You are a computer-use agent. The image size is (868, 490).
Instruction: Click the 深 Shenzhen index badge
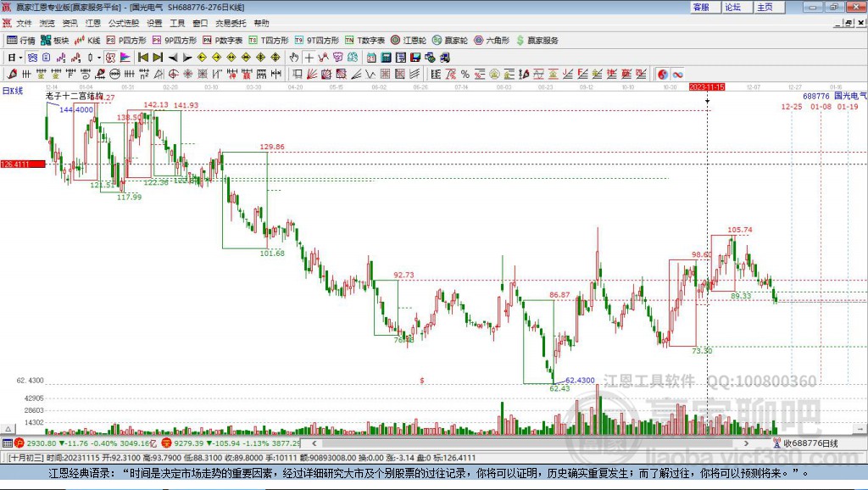pyautogui.click(x=167, y=443)
